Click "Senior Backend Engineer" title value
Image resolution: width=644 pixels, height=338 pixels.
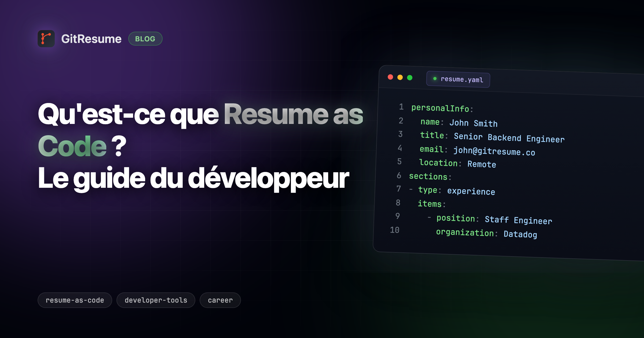point(509,138)
